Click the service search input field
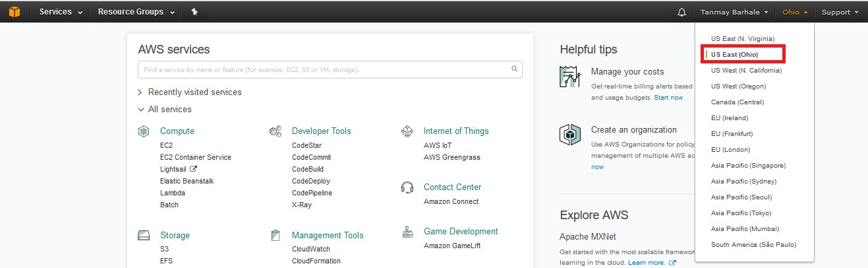Screen dimensions: 868x268 (330, 69)
